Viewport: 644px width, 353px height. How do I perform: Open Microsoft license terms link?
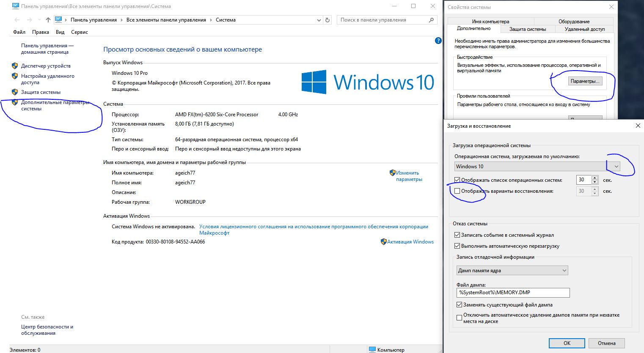(x=314, y=230)
